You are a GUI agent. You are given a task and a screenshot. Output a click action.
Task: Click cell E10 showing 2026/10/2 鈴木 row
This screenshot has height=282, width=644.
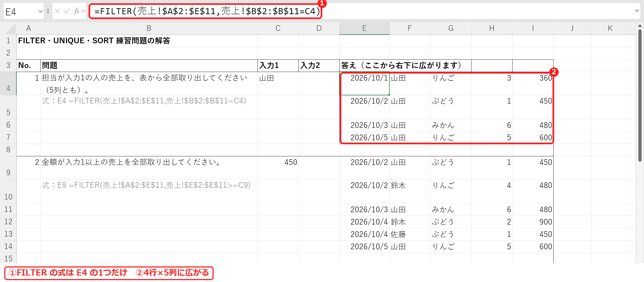(x=364, y=191)
